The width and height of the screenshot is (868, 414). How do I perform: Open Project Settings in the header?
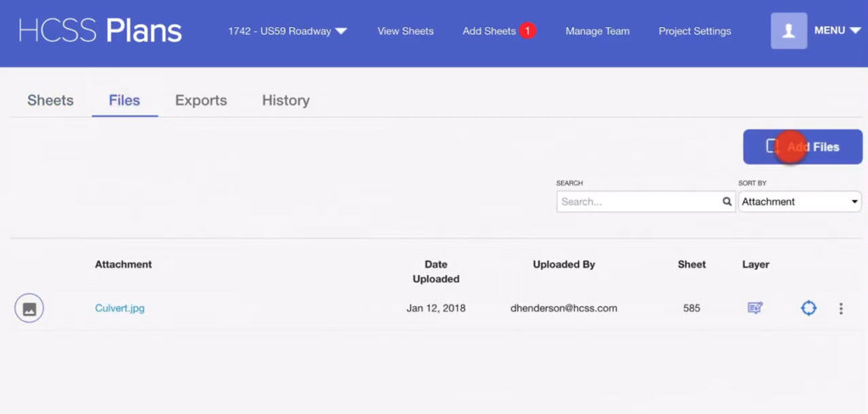click(694, 31)
